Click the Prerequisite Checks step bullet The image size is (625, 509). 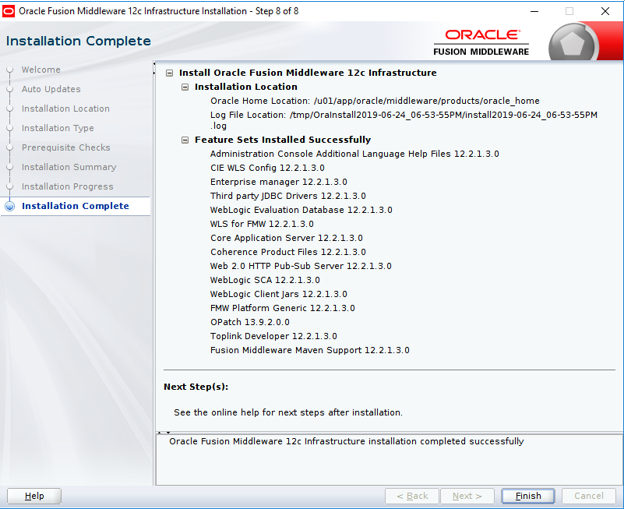click(x=10, y=148)
